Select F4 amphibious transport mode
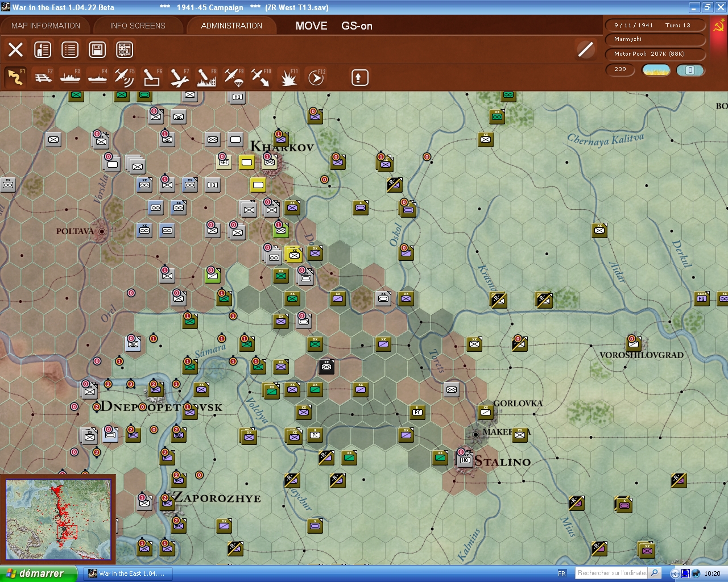 point(97,77)
